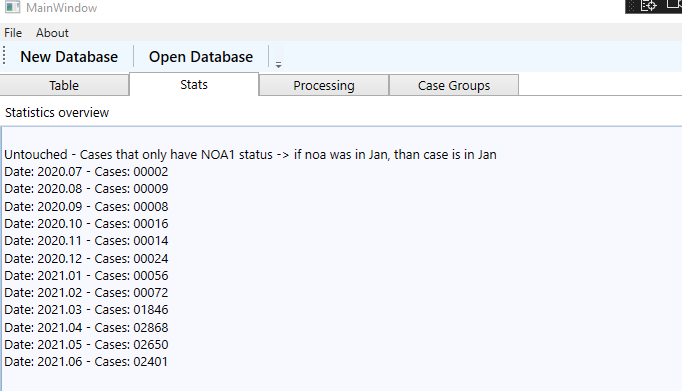Click the Statistics overview label
Image resolution: width=682 pixels, height=391 pixels.
pos(57,113)
